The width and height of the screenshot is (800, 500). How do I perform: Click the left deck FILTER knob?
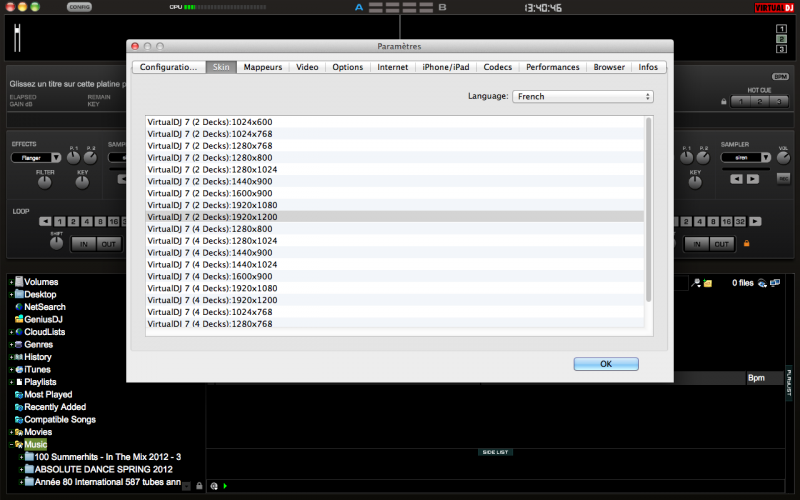(x=45, y=182)
